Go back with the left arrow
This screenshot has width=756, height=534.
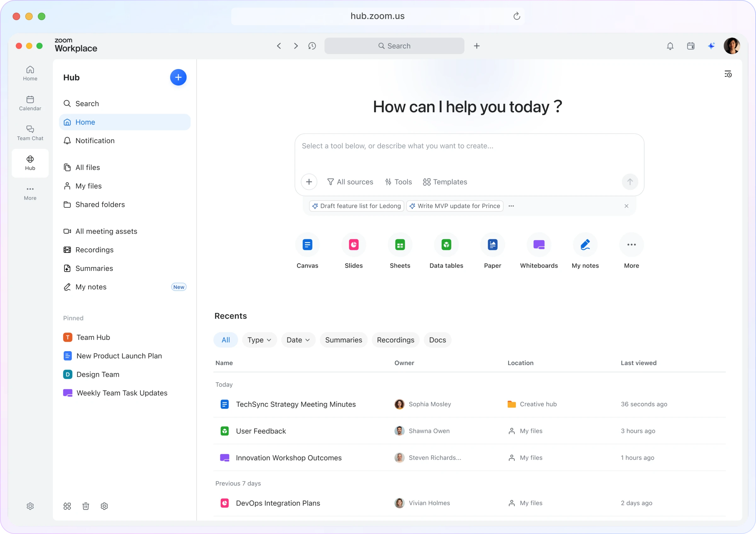279,46
